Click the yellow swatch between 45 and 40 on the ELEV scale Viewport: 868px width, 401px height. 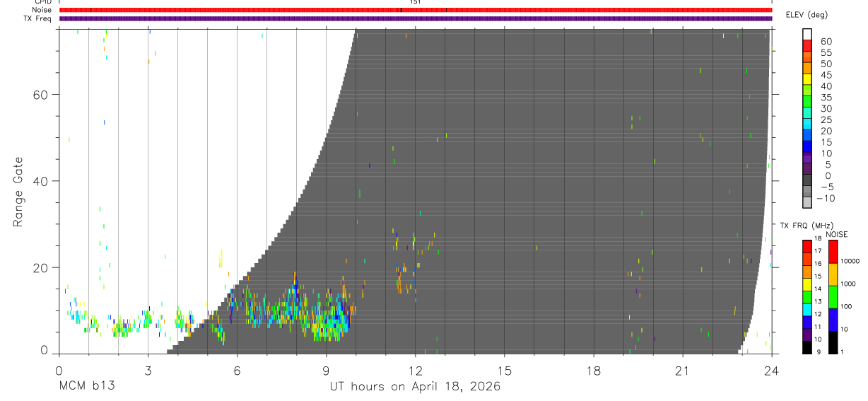click(807, 79)
